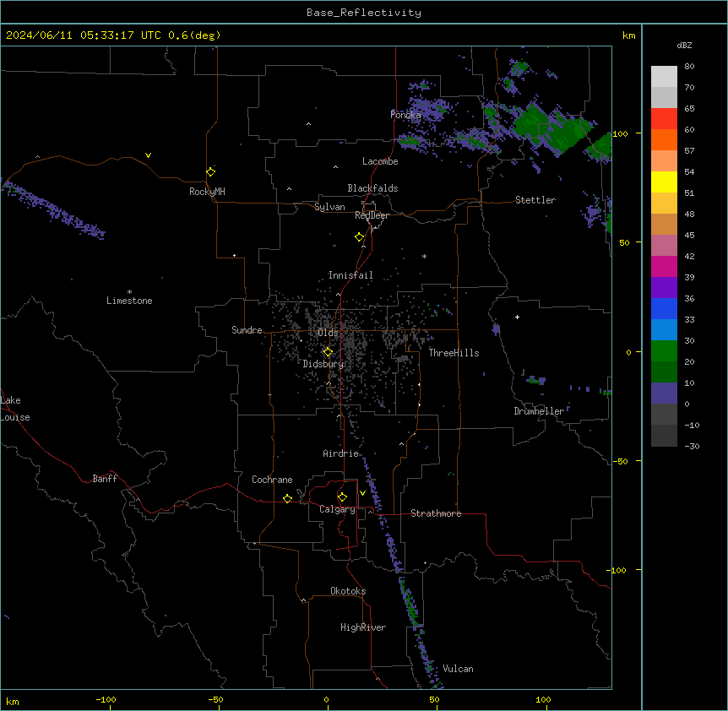
Task: Click the Calgary city label
Action: [337, 509]
